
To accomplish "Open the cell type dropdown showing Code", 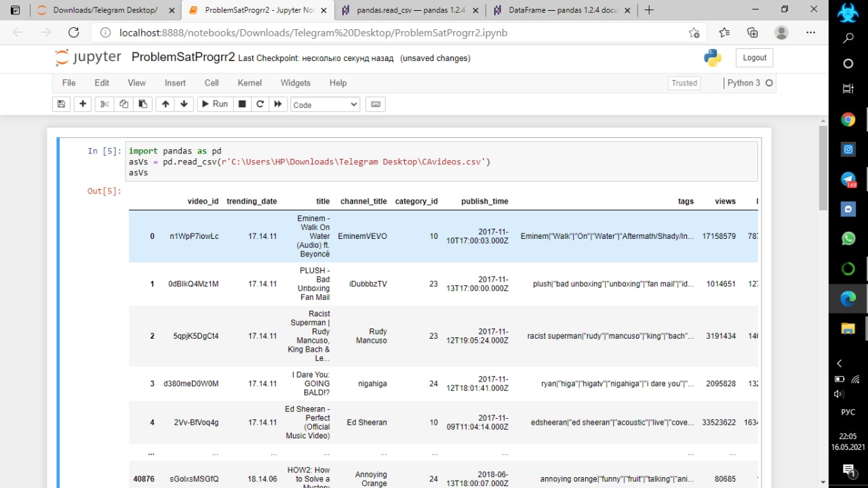I will [x=325, y=105].
